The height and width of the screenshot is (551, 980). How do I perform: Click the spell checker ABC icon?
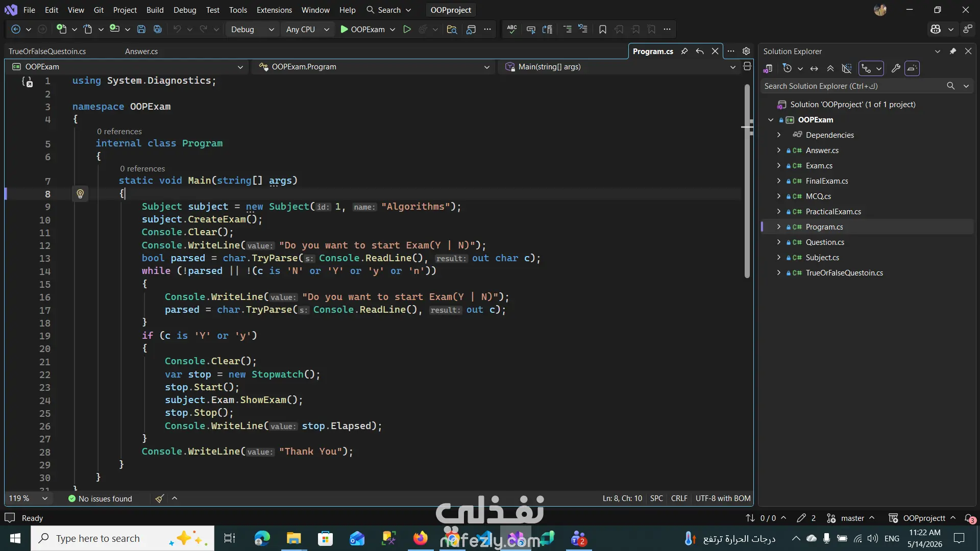coord(512,30)
